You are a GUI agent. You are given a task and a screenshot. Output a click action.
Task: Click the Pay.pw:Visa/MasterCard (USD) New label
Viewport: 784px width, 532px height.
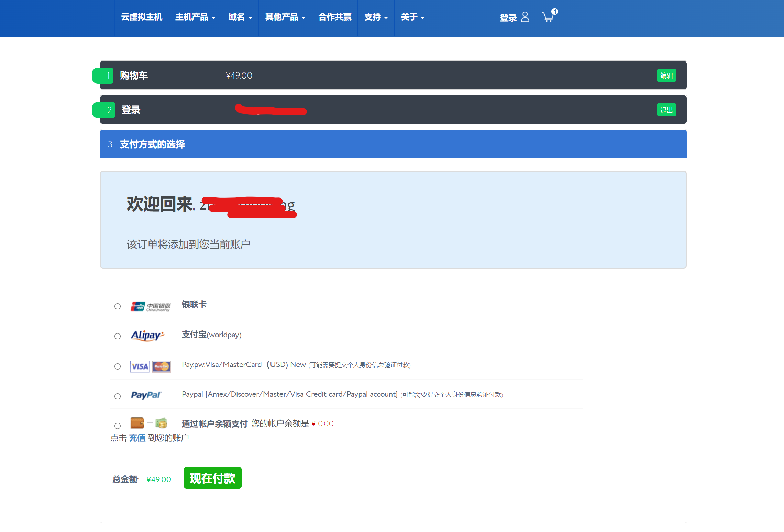[x=244, y=365]
